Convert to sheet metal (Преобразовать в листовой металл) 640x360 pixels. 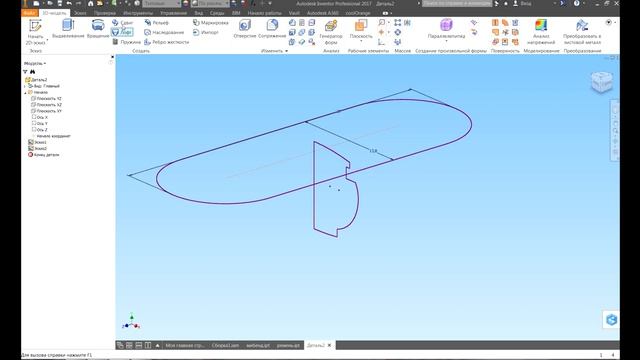coord(582,31)
